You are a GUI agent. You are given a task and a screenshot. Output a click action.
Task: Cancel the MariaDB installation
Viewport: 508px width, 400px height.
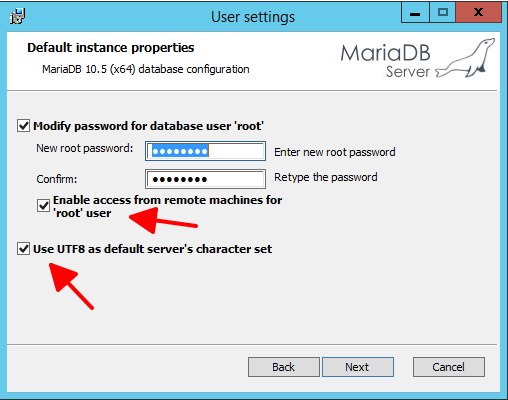pyautogui.click(x=449, y=367)
